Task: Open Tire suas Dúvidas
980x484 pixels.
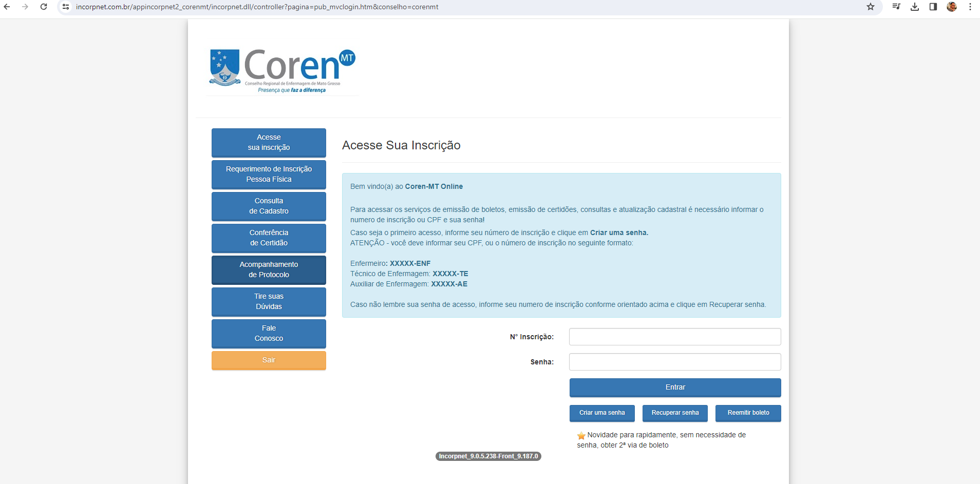Action: pyautogui.click(x=269, y=302)
